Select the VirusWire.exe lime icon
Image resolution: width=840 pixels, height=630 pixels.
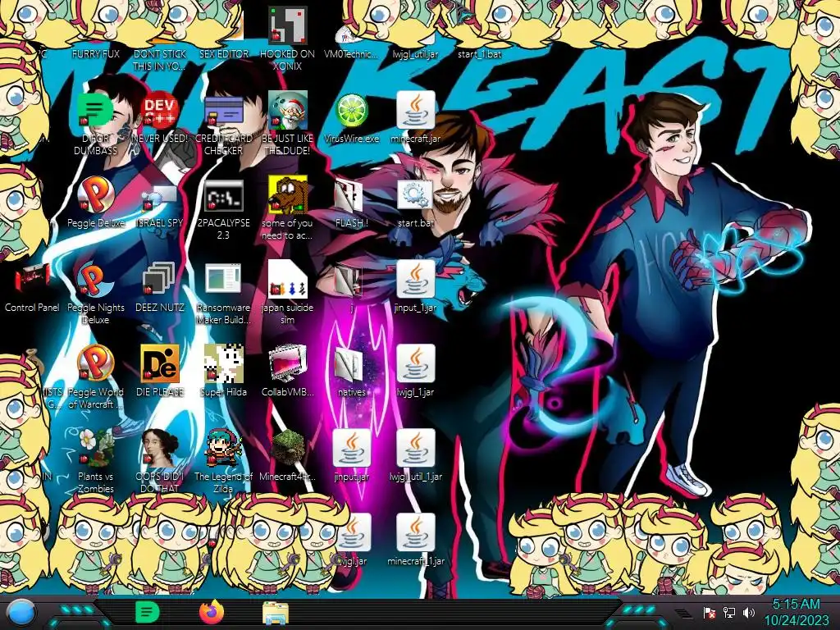point(351,111)
